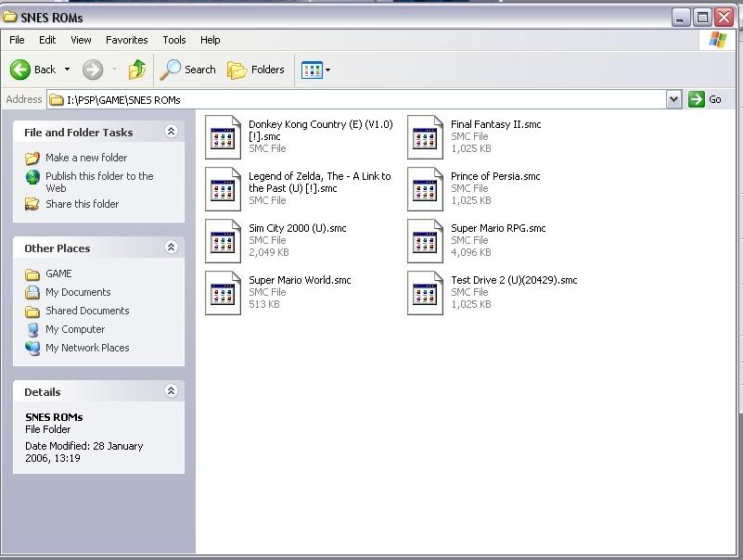The width and height of the screenshot is (743, 560).
Task: Click the folder icon in the Address bar
Action: (57, 99)
